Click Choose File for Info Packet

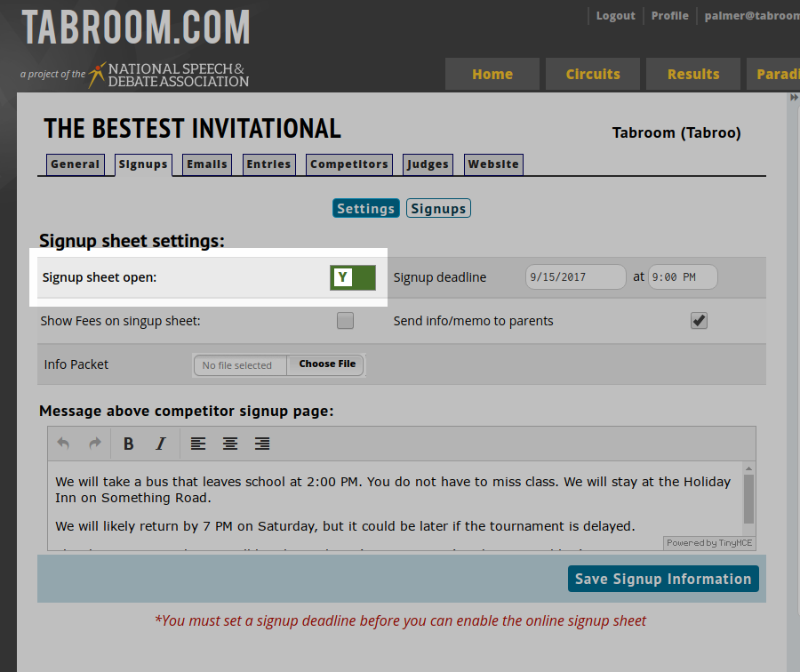coord(326,364)
